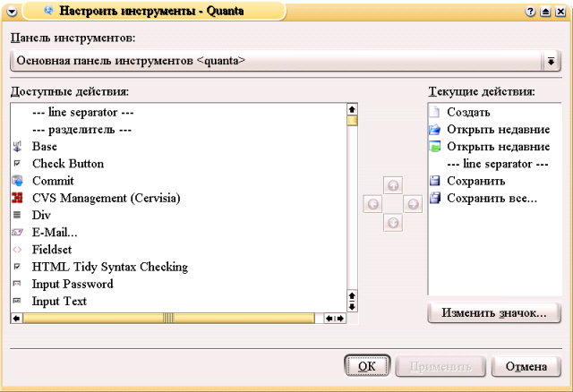This screenshot has height=392, width=573.
Task: Click the Создать document icon
Action: click(435, 113)
